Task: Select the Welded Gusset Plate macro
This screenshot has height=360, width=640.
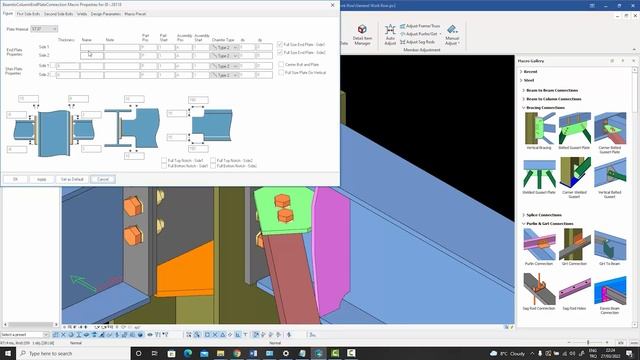Action: click(539, 176)
